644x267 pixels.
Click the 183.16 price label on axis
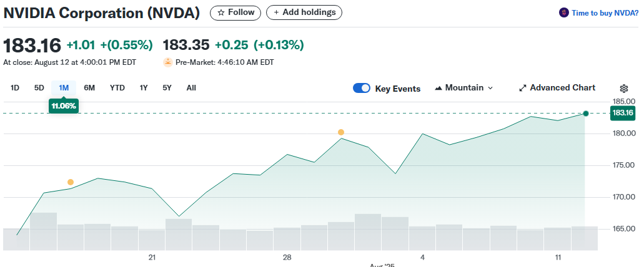click(x=623, y=113)
